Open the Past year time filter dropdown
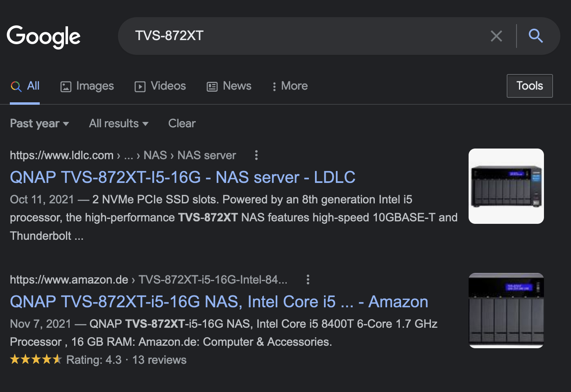 point(39,124)
